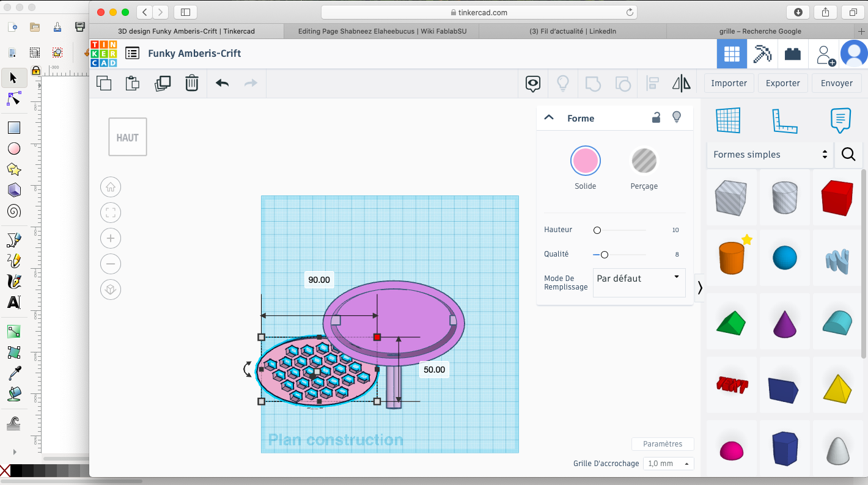The width and height of the screenshot is (868, 485).
Task: Open the Formes simples category dropdown
Action: pyautogui.click(x=770, y=155)
